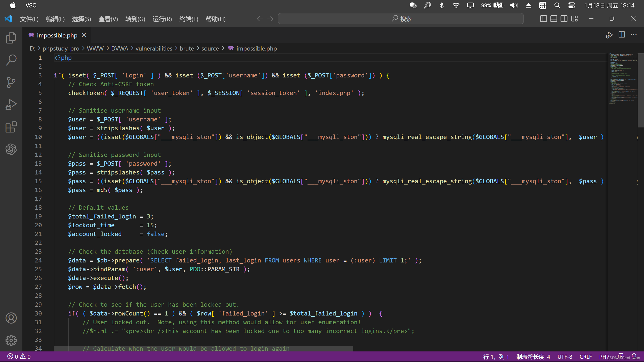
Task: Open the ChatGPT extension panel
Action: [11, 149]
